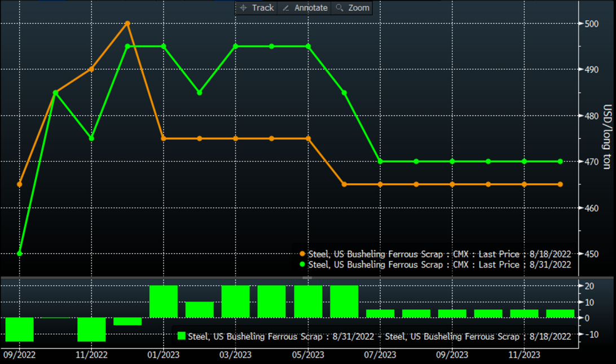Screen dimensions: 616x364
Task: Select the lowest green data point at 450
Action: (20, 254)
